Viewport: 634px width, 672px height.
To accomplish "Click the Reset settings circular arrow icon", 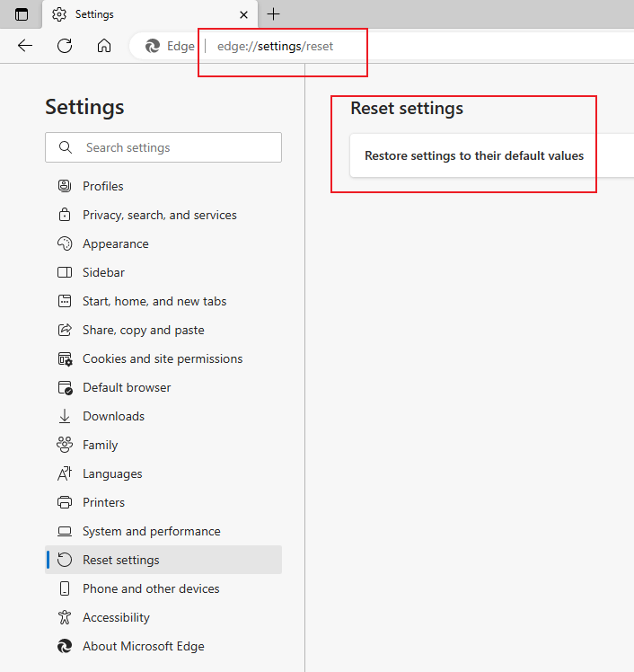I will pos(65,560).
